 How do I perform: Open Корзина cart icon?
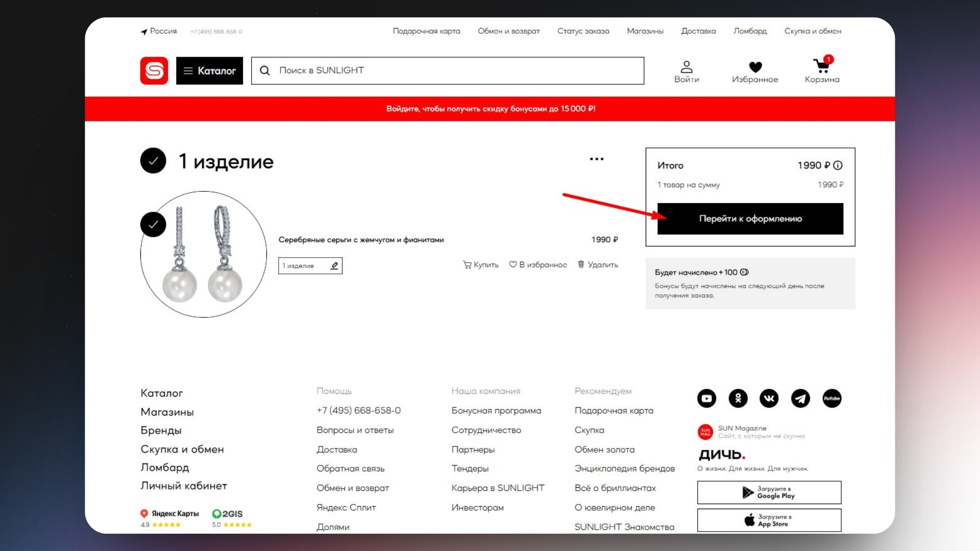point(822,70)
